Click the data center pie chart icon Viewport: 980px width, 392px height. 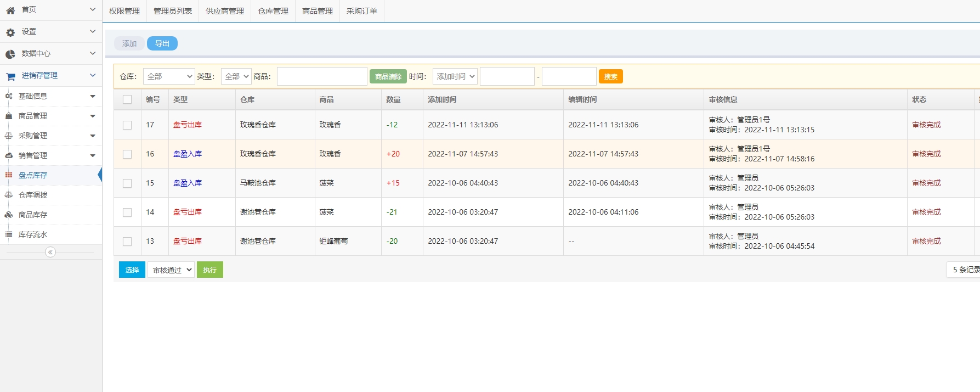(10, 54)
